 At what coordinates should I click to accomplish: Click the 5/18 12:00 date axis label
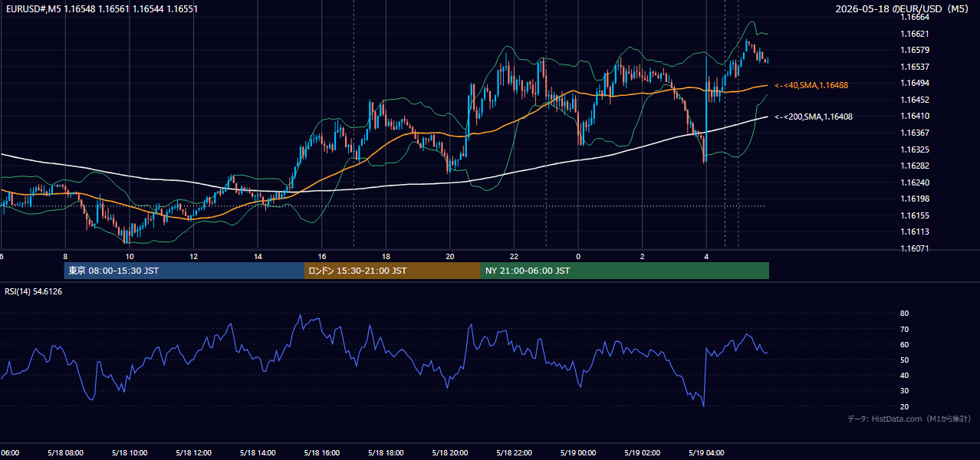coord(193,453)
